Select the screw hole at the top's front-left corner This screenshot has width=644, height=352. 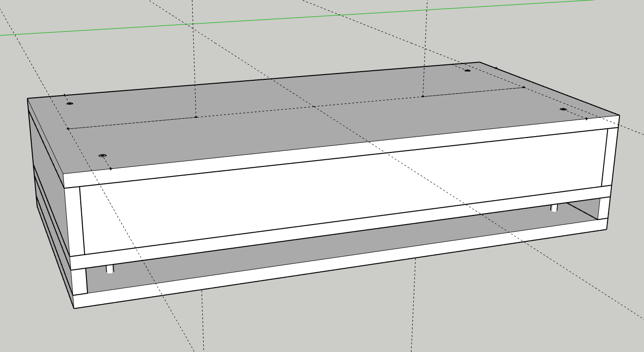pyautogui.click(x=102, y=156)
